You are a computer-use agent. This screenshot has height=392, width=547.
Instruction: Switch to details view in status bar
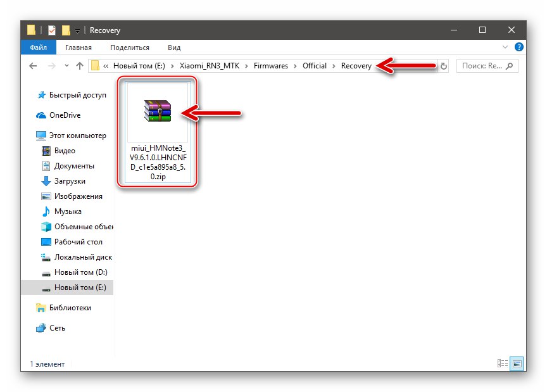pyautogui.click(x=502, y=364)
